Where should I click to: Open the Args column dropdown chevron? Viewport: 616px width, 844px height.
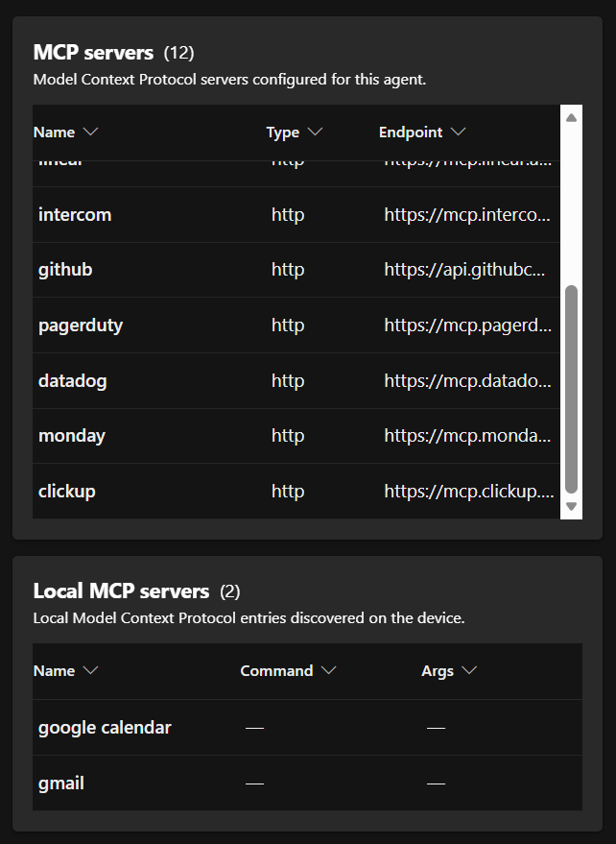coord(469,670)
